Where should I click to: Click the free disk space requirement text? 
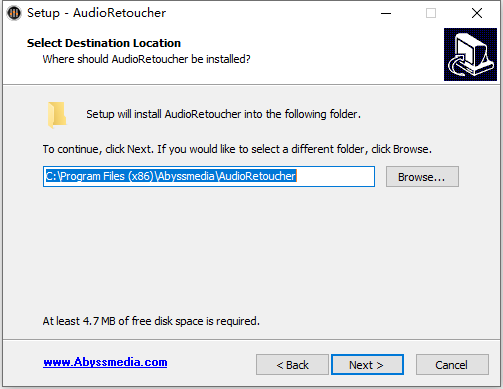tap(151, 321)
